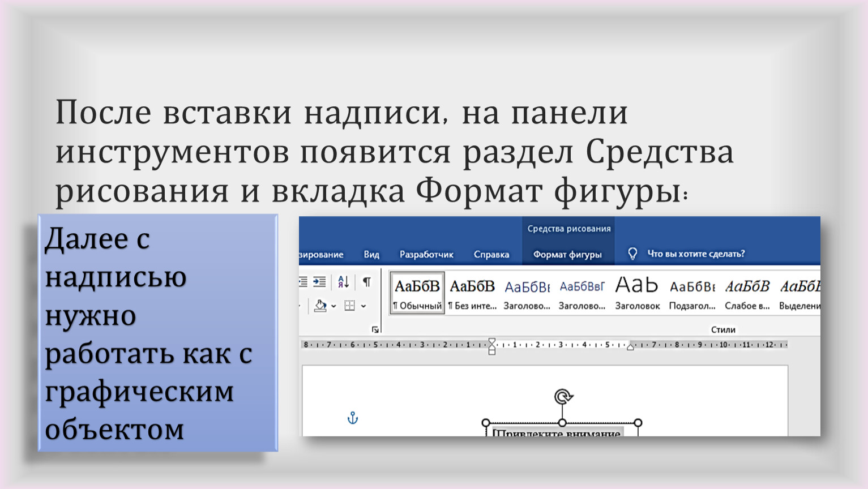Apply the 'Без инте...' style

(x=472, y=293)
